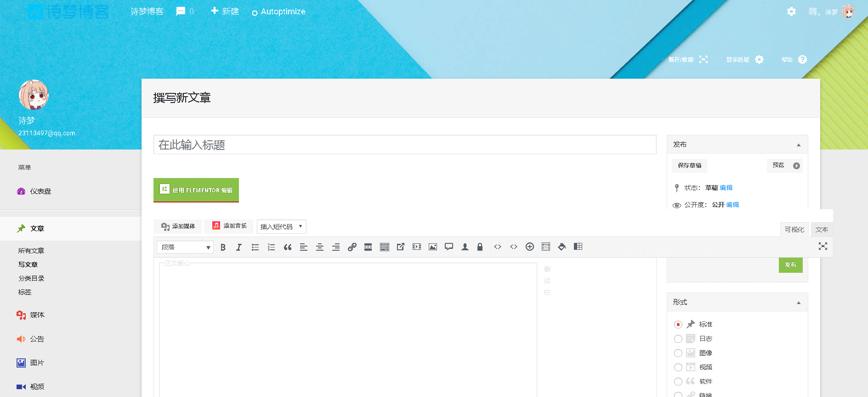Open the settings gear in top bar
The width and height of the screenshot is (868, 397).
pos(791,12)
